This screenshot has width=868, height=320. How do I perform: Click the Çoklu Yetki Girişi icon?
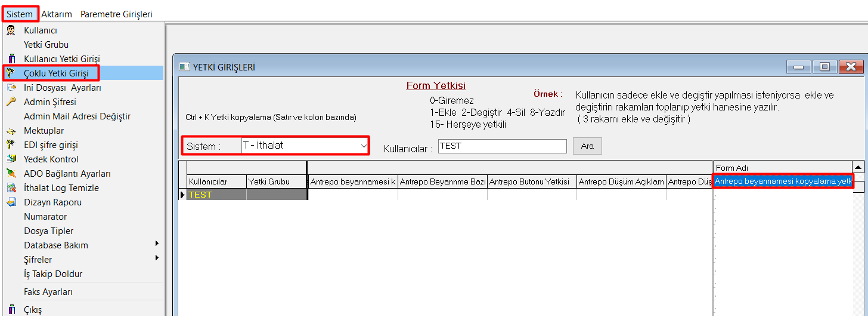[11, 73]
